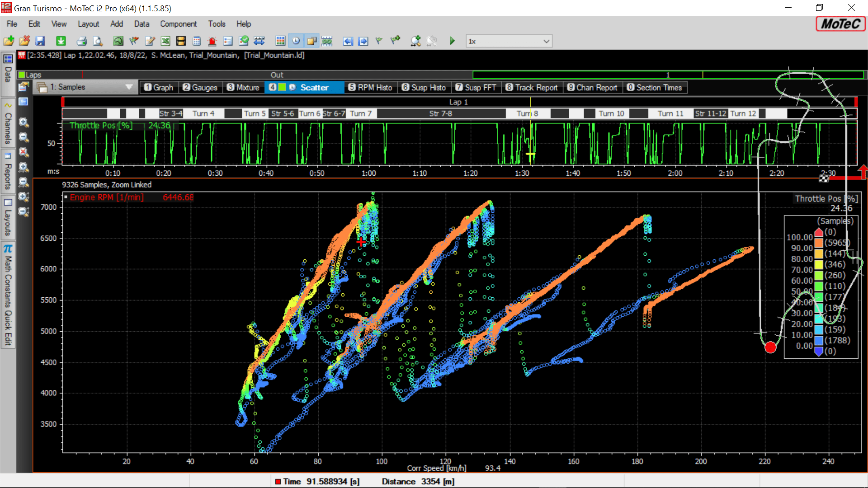Switch to the 2 Gauges worksheet tab
868x488 pixels.
[200, 88]
